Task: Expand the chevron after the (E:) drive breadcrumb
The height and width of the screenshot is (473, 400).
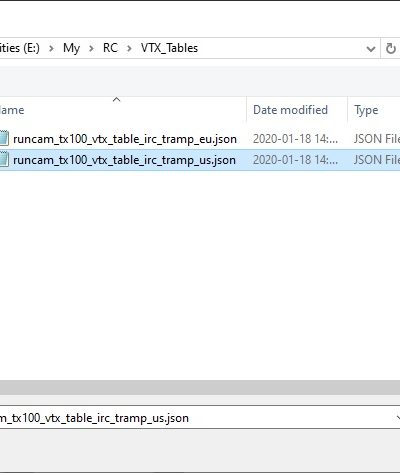Action: click(x=51, y=49)
